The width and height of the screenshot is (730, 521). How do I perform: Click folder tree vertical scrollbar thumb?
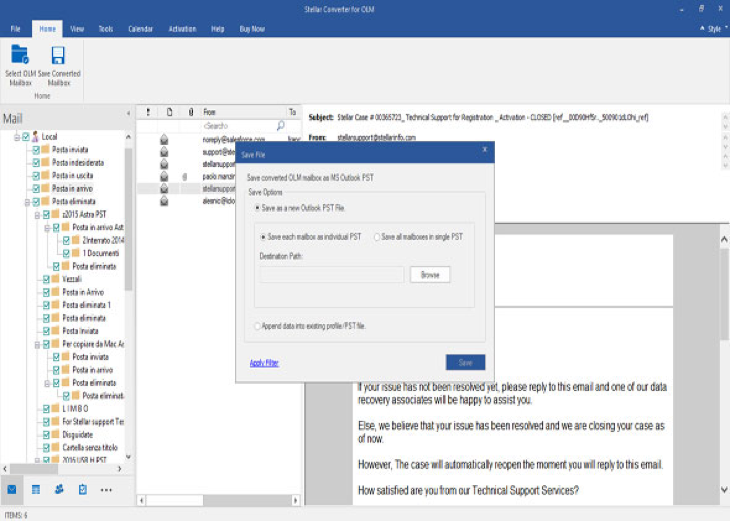click(128, 219)
